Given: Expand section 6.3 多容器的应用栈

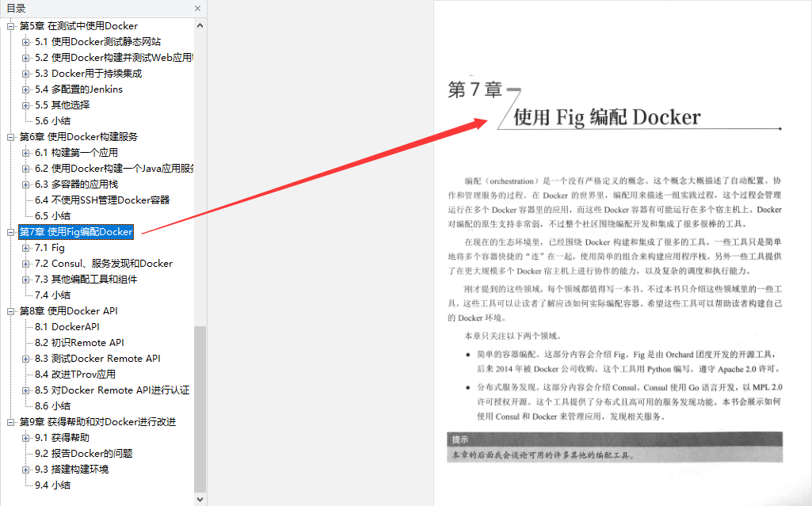Looking at the screenshot, I should pyautogui.click(x=25, y=185).
